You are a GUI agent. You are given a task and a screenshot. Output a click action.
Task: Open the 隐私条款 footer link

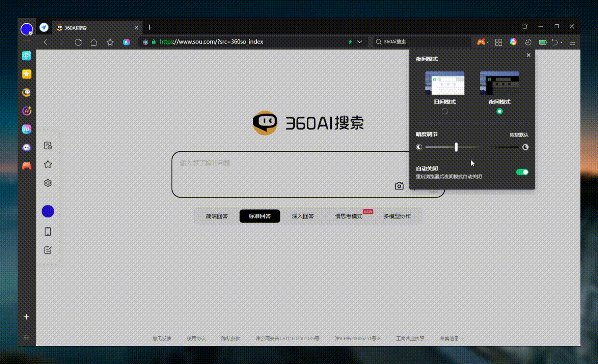click(230, 338)
